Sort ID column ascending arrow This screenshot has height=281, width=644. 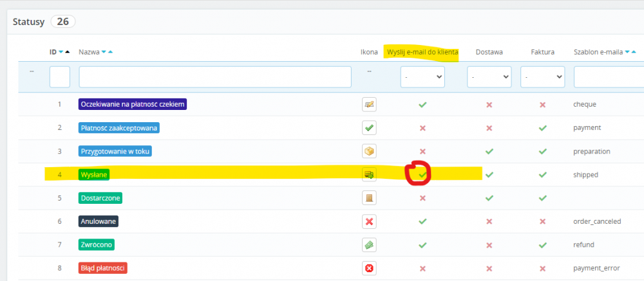coord(68,52)
